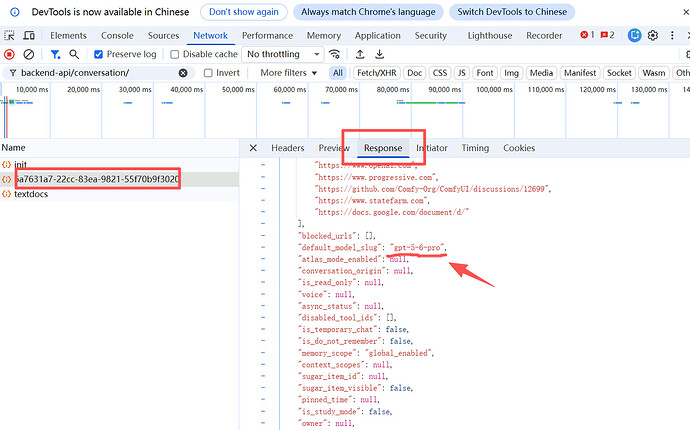This screenshot has width=690, height=430.
Task: Click the red error count indicator
Action: tap(587, 35)
